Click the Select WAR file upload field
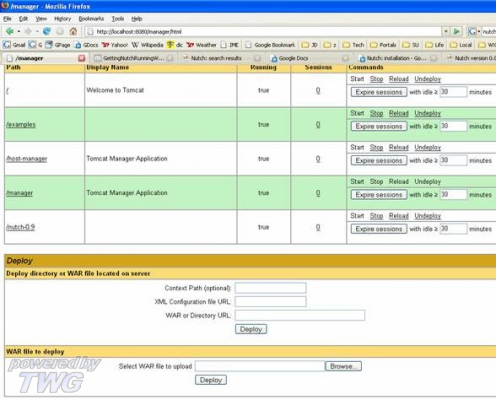The width and height of the screenshot is (496, 400). pyautogui.click(x=260, y=366)
